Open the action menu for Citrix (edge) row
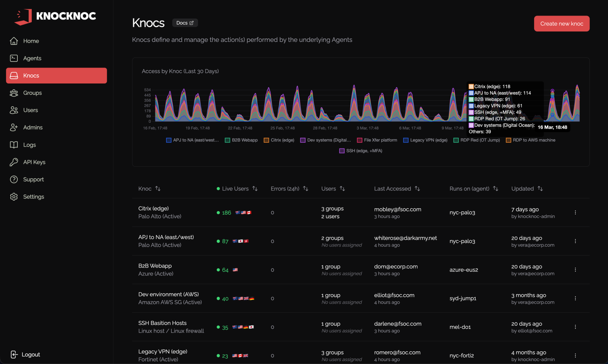Screen dimensions: 608x364 (x=575, y=213)
